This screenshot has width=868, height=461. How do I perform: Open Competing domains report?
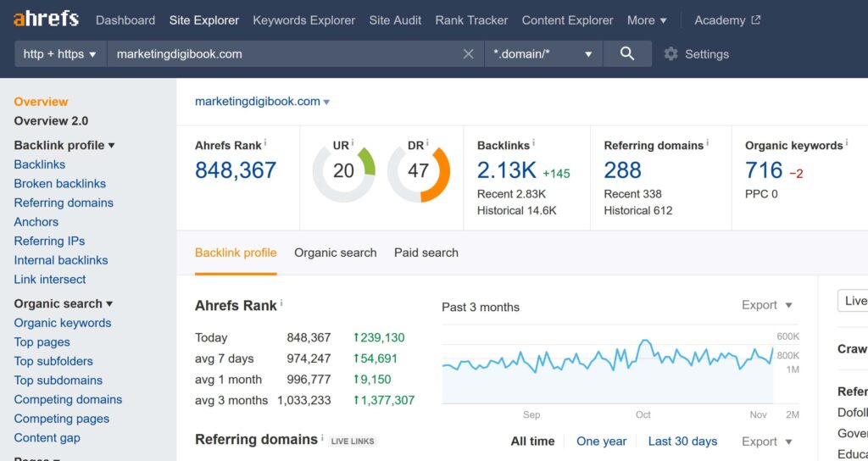pyautogui.click(x=68, y=400)
